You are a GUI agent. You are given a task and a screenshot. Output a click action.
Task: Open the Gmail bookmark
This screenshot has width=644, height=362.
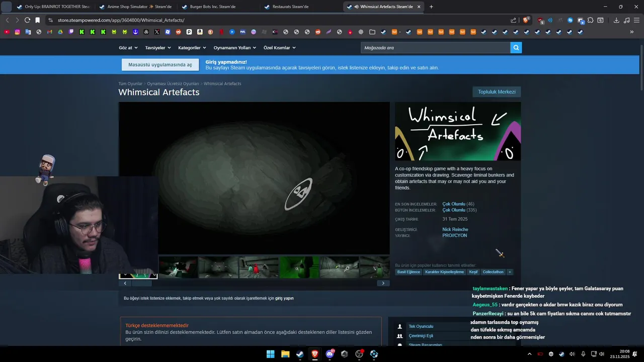(49, 32)
